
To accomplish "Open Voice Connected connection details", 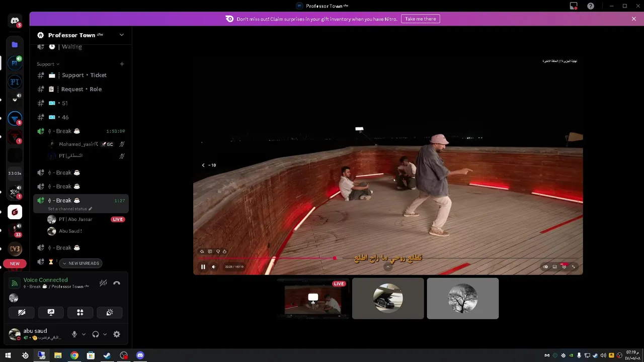I will 45,280.
